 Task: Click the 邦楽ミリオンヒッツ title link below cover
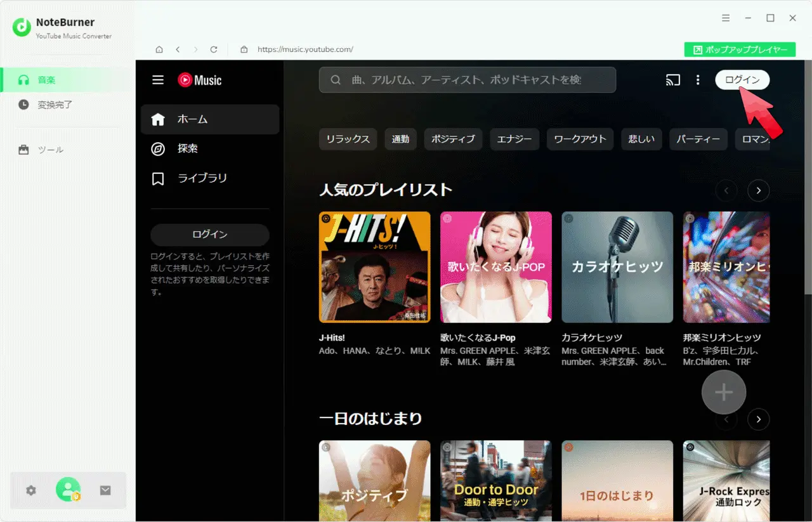(x=722, y=337)
